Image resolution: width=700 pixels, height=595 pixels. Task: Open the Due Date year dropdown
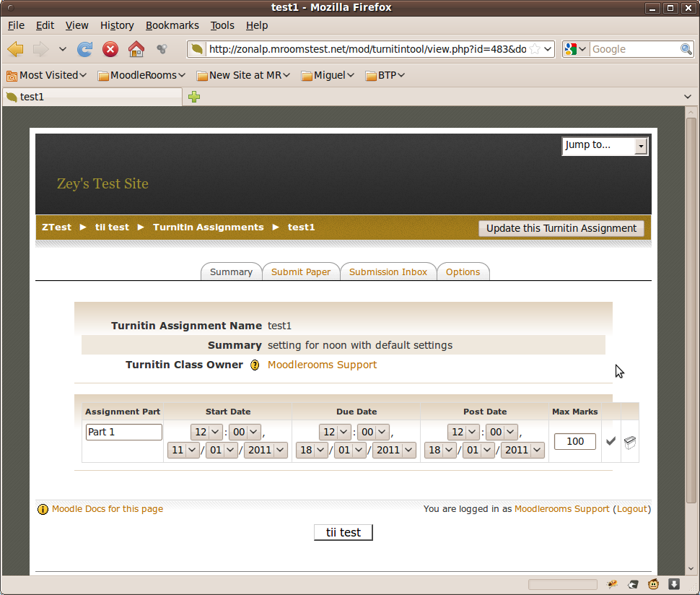[394, 450]
